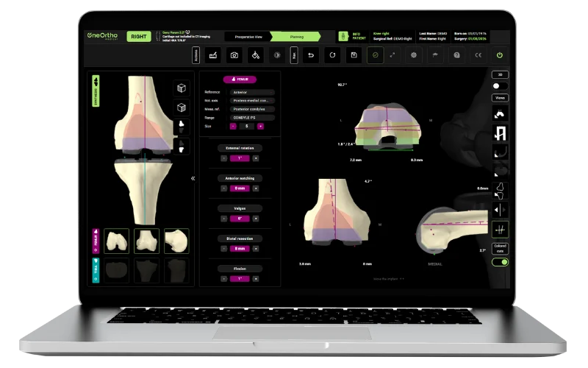
Task: Click the brightness/contrast icon in toolbar
Action: point(277,55)
